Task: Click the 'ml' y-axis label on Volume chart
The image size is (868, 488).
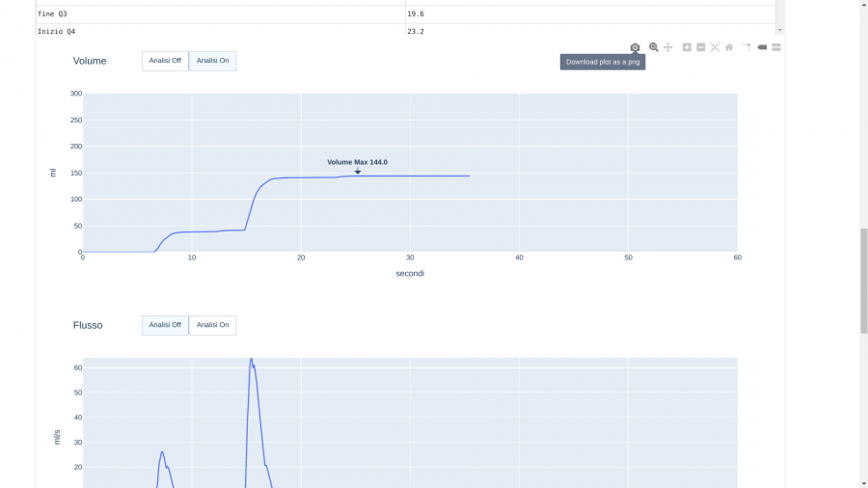Action: (53, 173)
